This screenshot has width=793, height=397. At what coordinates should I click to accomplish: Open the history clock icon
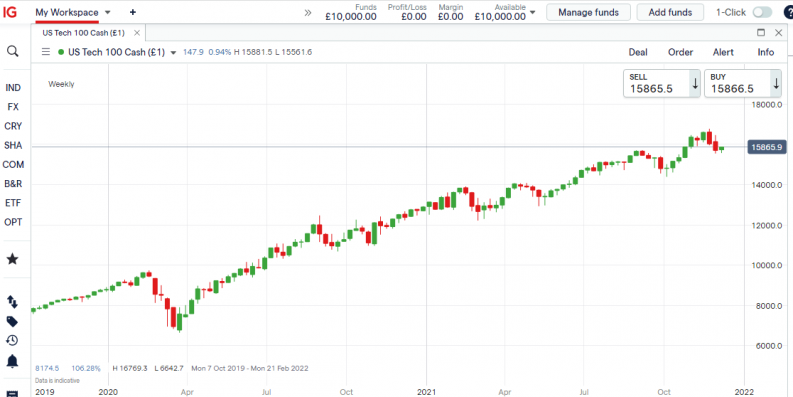pos(12,340)
